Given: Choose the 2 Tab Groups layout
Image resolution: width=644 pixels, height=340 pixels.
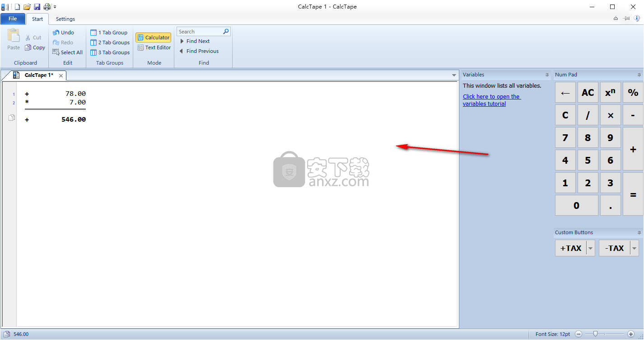Looking at the screenshot, I should pyautogui.click(x=110, y=42).
